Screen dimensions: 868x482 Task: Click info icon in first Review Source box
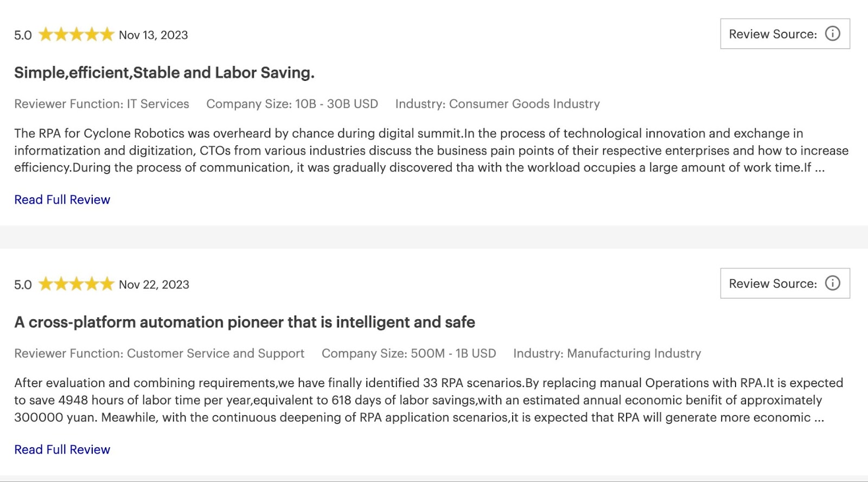[x=832, y=34]
